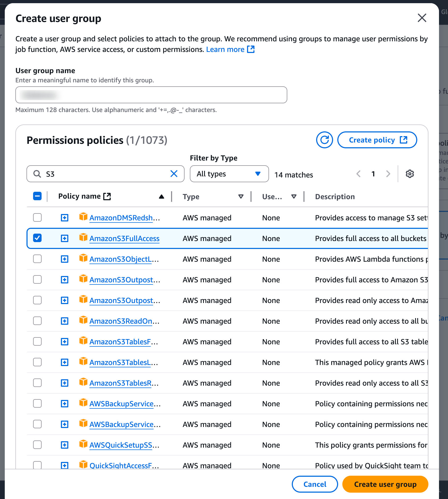
Task: Expand the AmazonS3FullAccess policy details
Action: click(65, 238)
